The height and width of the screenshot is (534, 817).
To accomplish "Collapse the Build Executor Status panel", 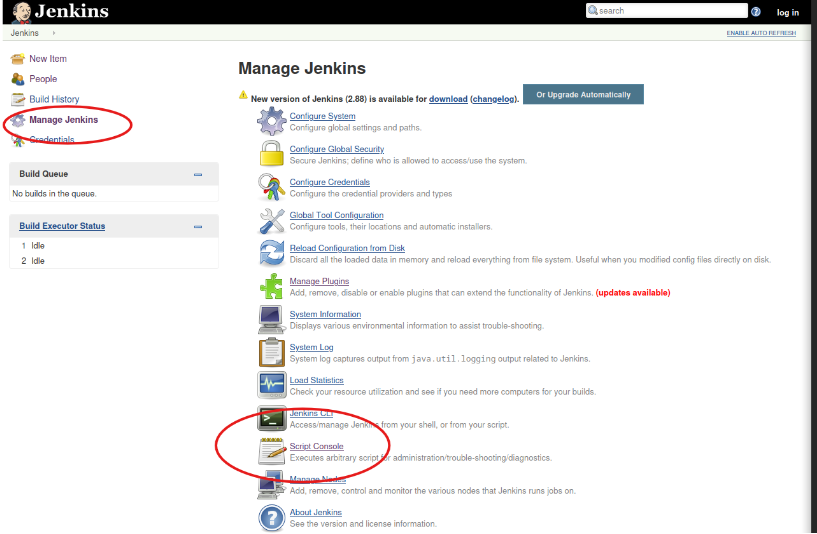I will (x=198, y=226).
